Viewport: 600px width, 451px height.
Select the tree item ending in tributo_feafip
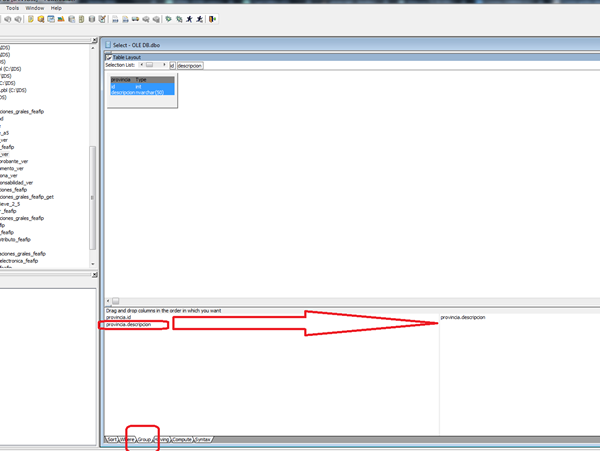(15, 239)
